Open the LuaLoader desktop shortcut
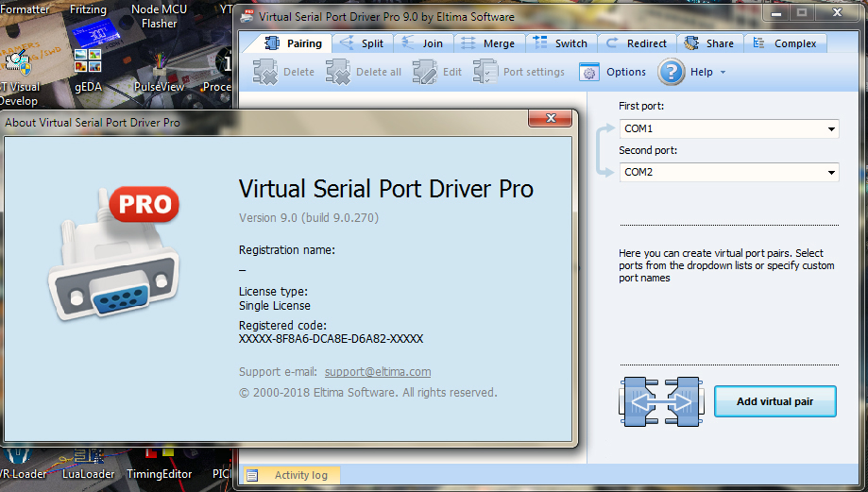The height and width of the screenshot is (492, 868). 88,464
